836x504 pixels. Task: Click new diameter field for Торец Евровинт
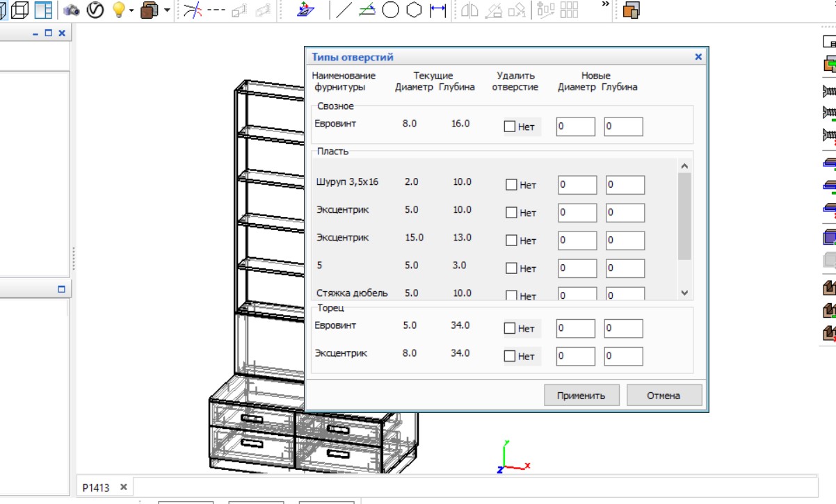pos(575,329)
